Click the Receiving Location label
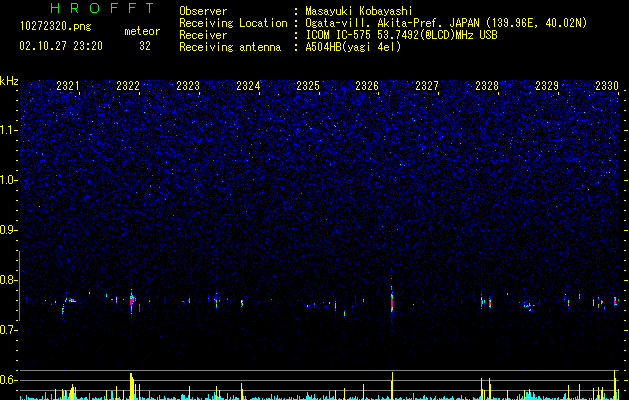The image size is (629, 400). point(233,23)
